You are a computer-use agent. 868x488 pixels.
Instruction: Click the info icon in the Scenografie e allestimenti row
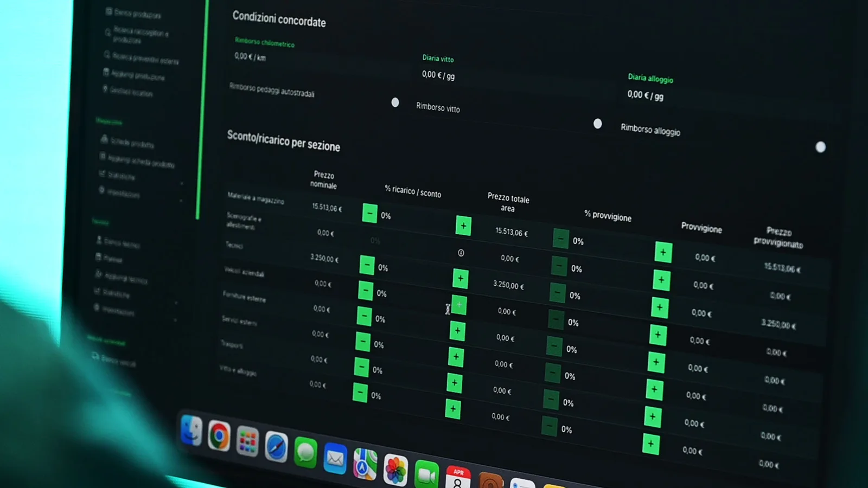[461, 253]
